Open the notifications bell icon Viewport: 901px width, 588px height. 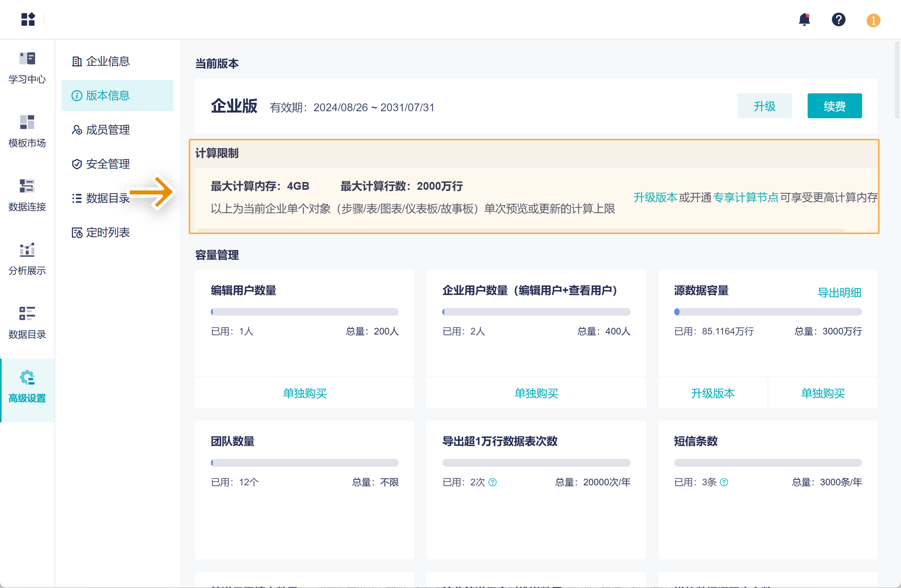[804, 19]
